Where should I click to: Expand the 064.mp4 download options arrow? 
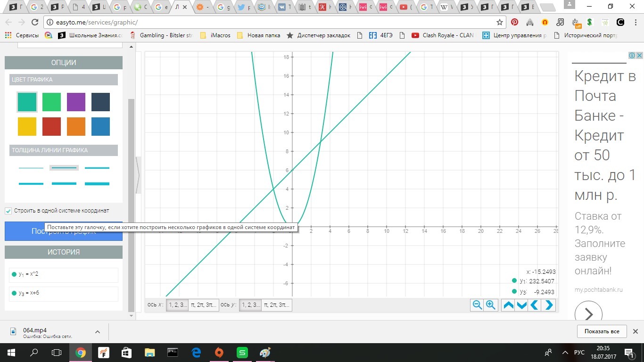(98, 332)
